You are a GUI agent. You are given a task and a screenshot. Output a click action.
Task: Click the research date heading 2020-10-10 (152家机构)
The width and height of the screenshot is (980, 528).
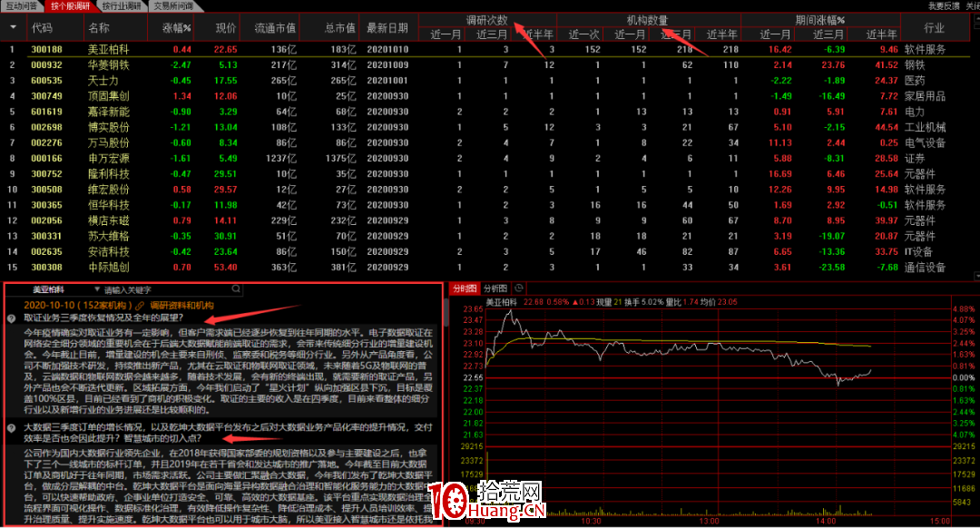(x=77, y=306)
